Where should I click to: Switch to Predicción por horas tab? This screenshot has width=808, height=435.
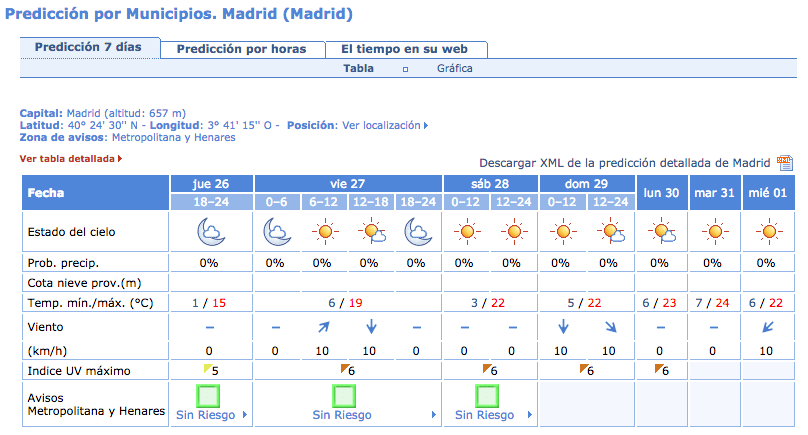[x=242, y=49]
